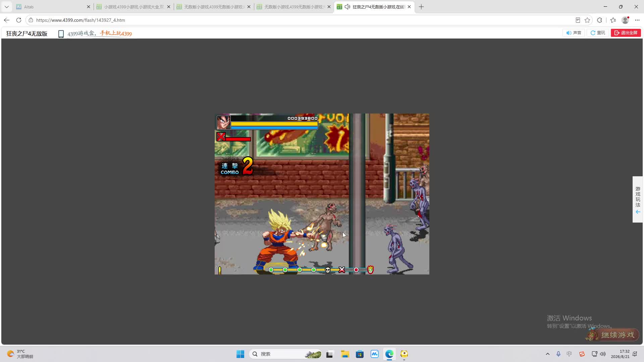Screen dimensions: 644x362
Task: Open Microsoft Edge from the taskbar
Action: pos(389,354)
